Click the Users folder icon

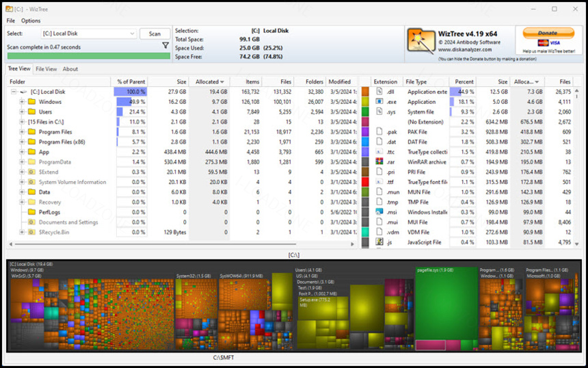pos(32,111)
